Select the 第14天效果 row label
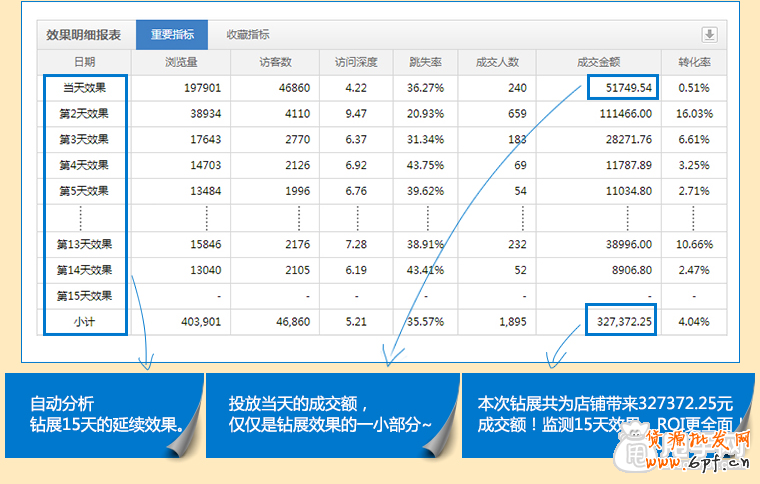 coord(84,270)
